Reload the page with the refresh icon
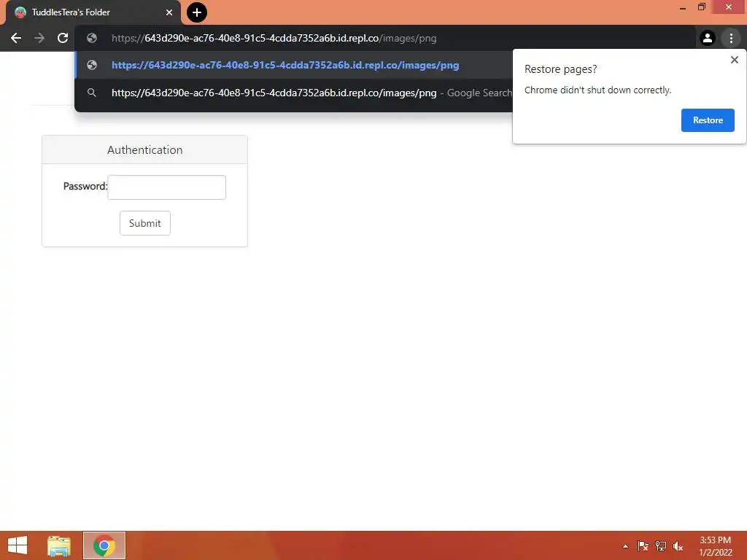This screenshot has width=747, height=560. click(63, 38)
